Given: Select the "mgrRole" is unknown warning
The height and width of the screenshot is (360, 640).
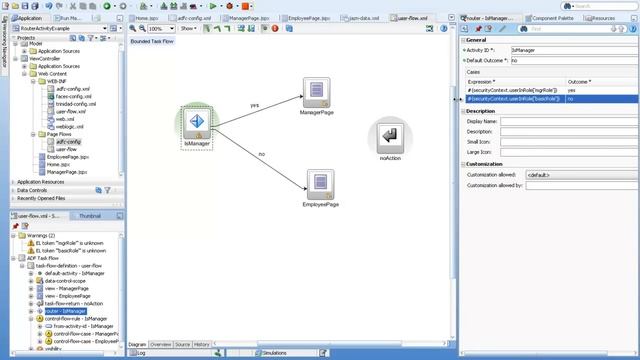Looking at the screenshot, I should tap(69, 243).
